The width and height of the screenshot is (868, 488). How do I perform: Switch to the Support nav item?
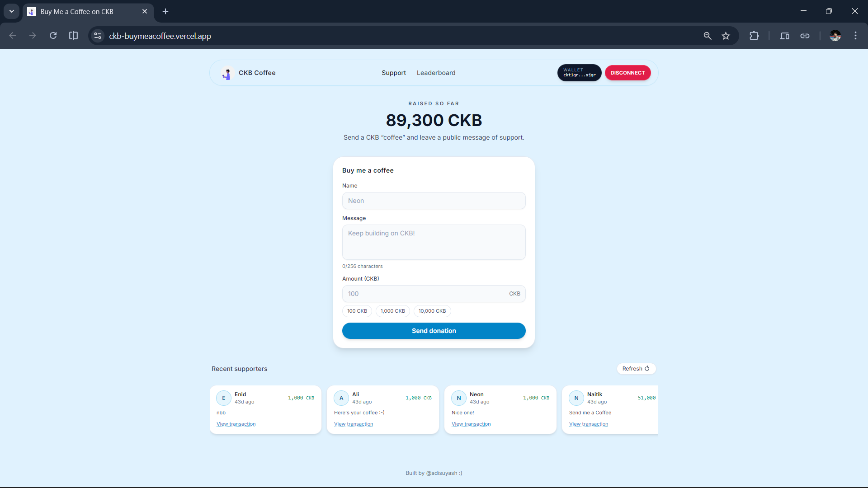393,73
